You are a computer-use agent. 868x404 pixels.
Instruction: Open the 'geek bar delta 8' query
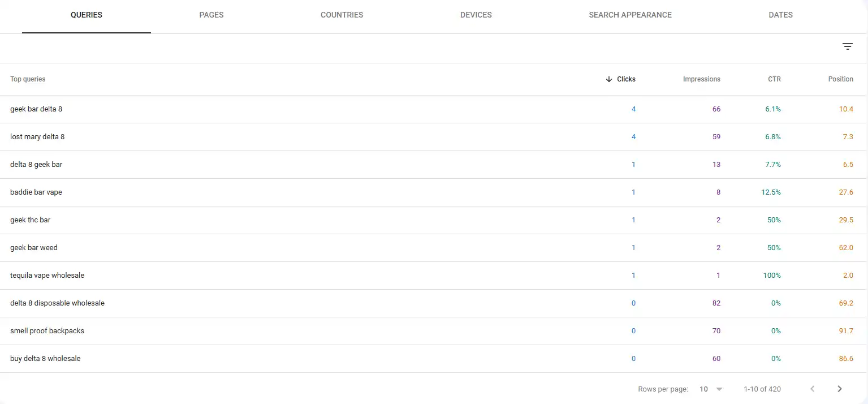point(36,109)
